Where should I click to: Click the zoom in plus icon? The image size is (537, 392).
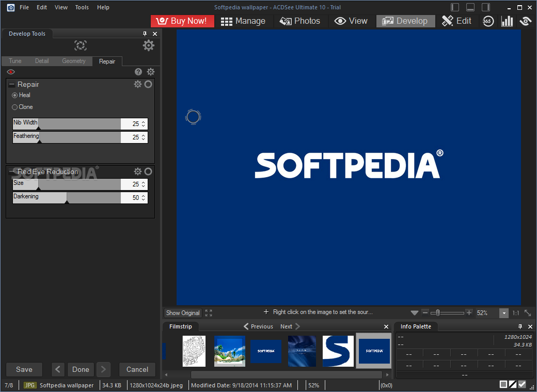coord(469,312)
